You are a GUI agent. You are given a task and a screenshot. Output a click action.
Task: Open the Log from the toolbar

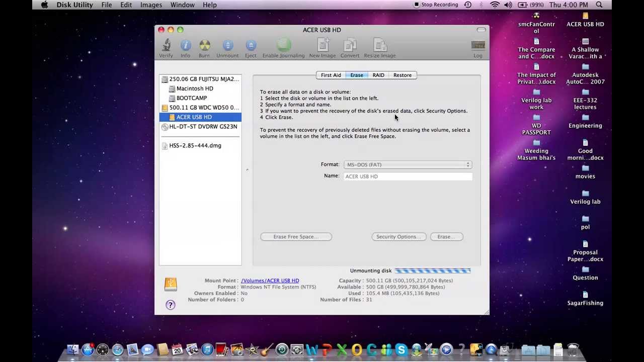click(x=478, y=49)
